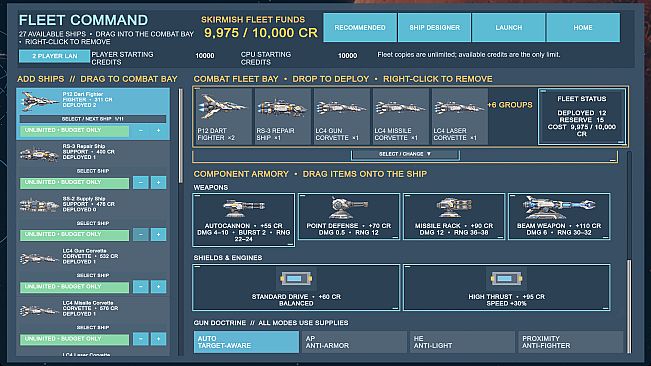The height and width of the screenshot is (366, 651).
Task: Pick the Point Defense turret
Action: [349, 216]
